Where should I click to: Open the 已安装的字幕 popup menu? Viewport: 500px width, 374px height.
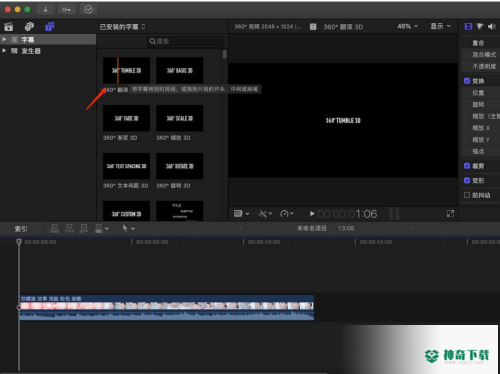click(x=123, y=27)
